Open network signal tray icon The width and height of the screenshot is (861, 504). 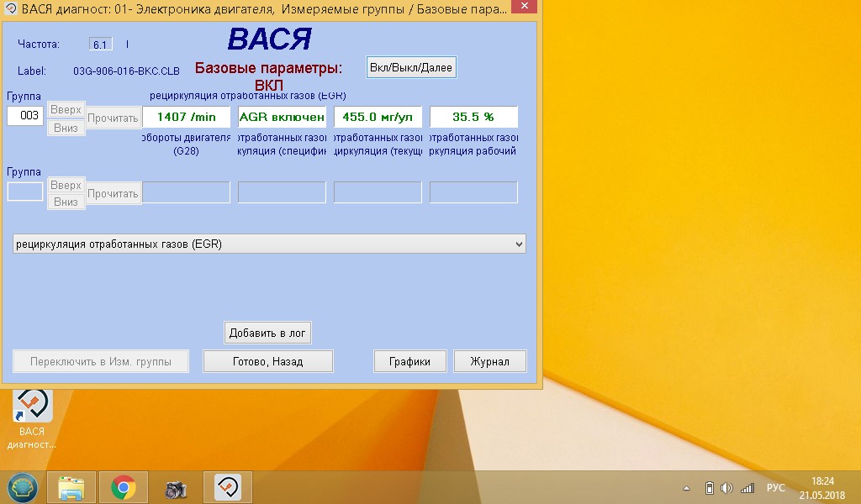[x=747, y=487]
